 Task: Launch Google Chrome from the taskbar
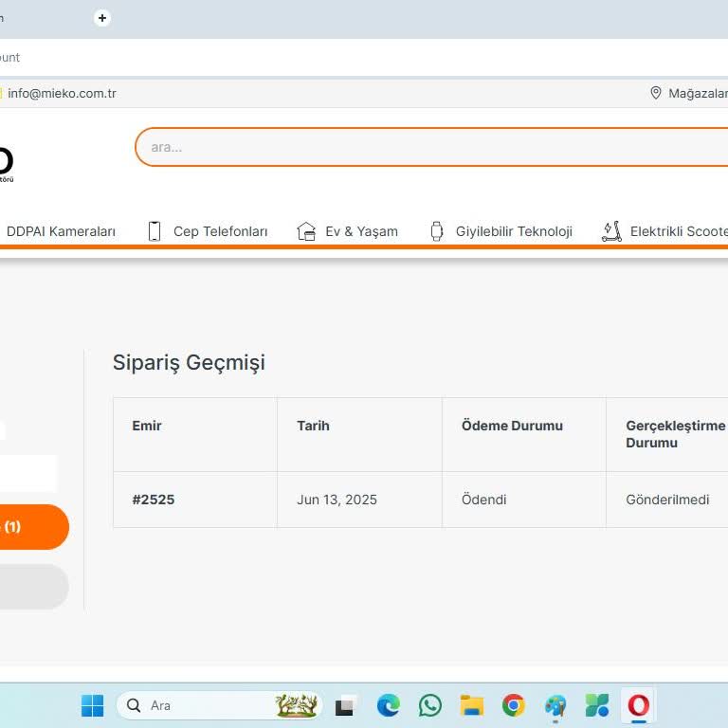(514, 705)
